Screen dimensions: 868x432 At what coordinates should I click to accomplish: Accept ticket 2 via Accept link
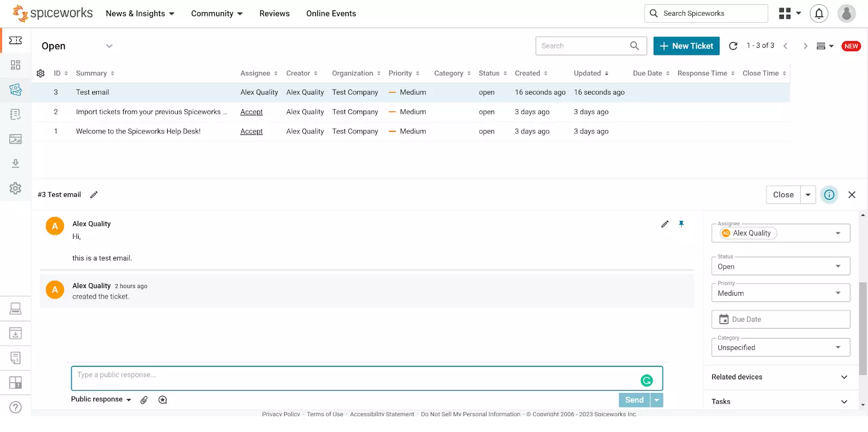(x=251, y=112)
